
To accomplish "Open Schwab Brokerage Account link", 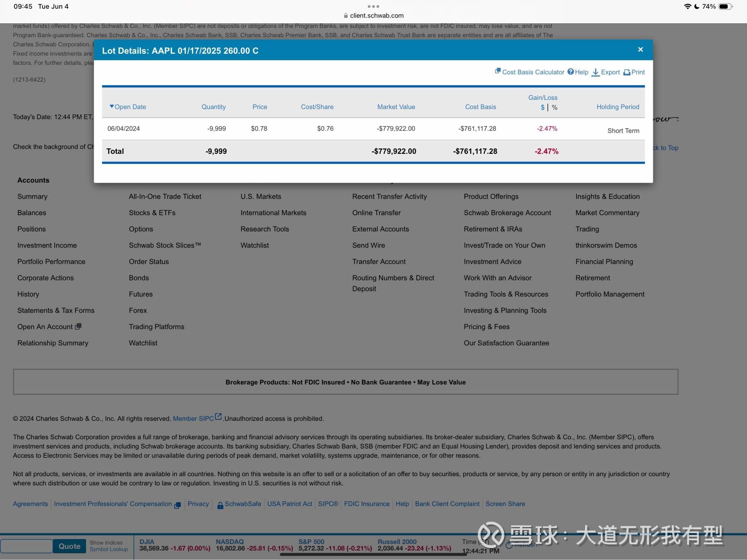I will (x=507, y=213).
